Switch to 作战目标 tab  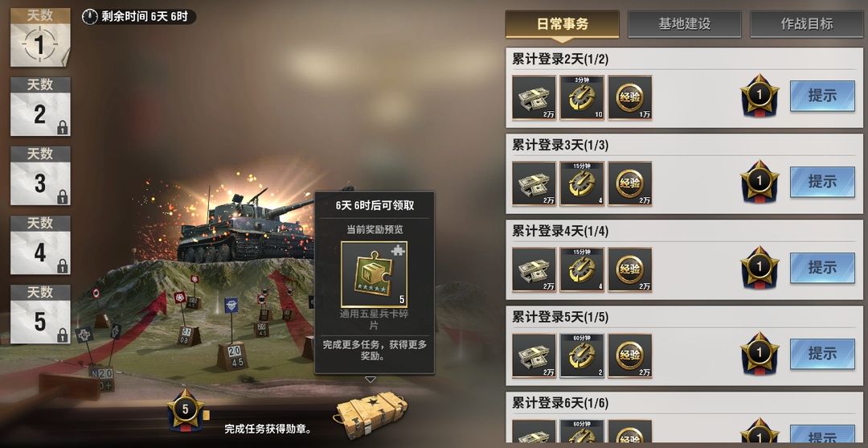(807, 24)
